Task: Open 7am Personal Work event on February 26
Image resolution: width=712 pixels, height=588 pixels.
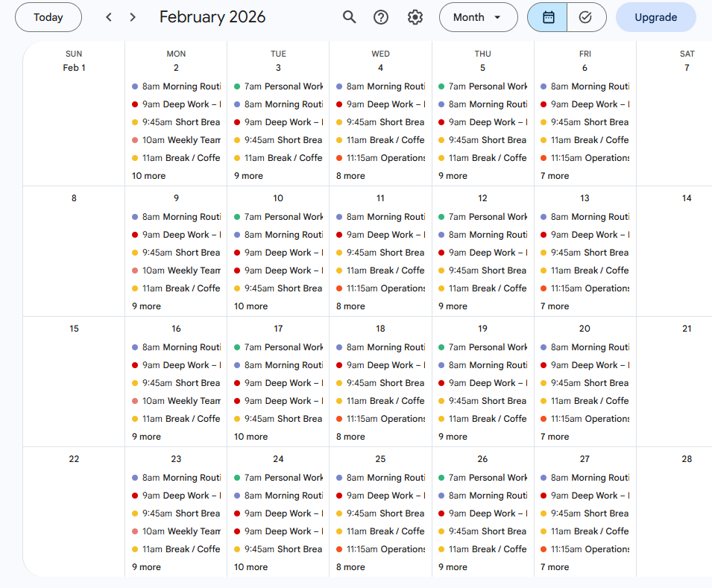Action: 482,478
